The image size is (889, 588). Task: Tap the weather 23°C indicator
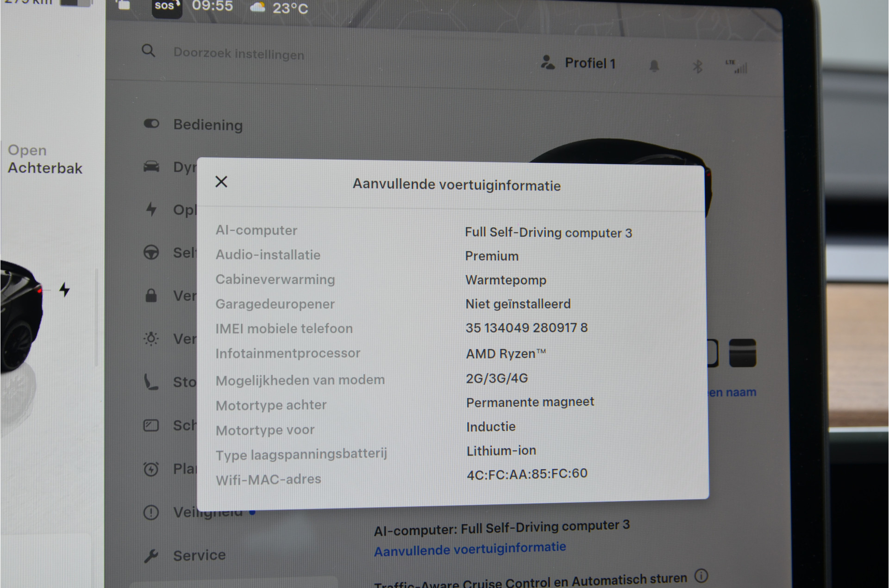coord(279,7)
